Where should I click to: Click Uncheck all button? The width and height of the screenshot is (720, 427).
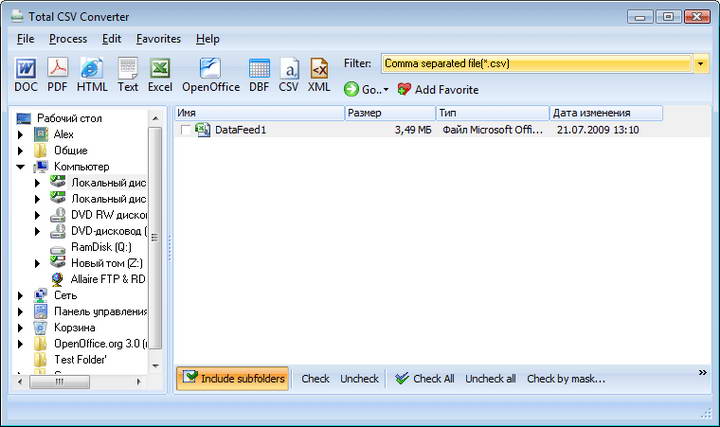click(490, 379)
